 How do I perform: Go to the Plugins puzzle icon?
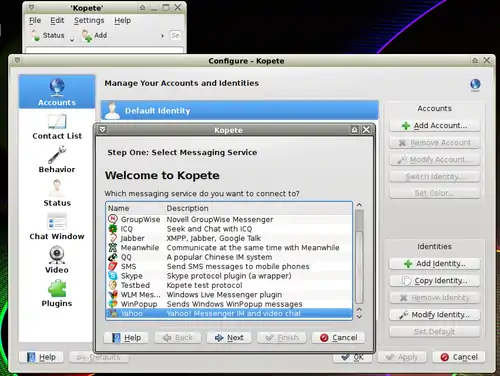(57, 288)
